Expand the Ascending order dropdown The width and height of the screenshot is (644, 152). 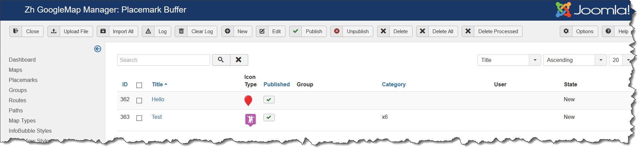(575, 60)
